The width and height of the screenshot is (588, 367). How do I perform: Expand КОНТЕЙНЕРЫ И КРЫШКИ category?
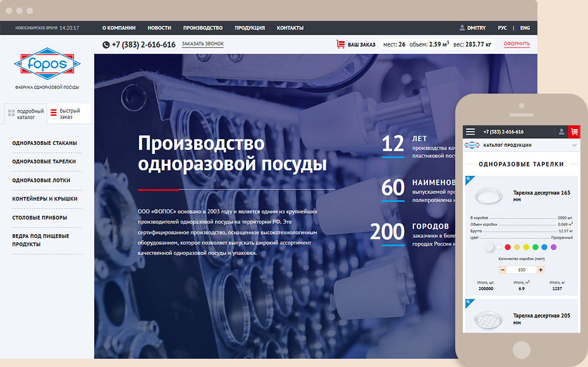tap(45, 199)
